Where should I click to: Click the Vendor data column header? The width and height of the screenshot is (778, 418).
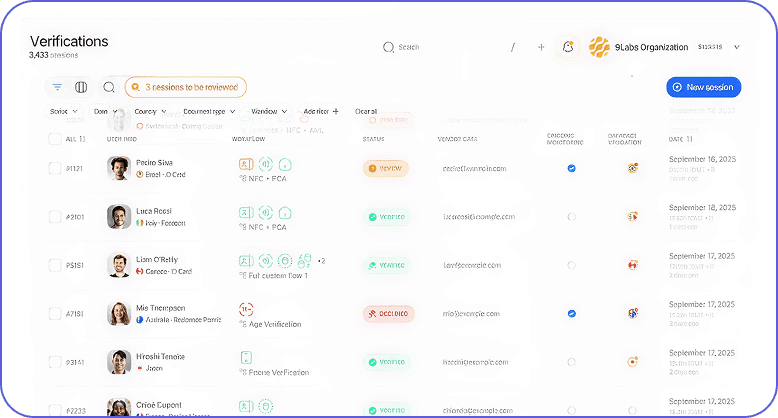point(457,139)
